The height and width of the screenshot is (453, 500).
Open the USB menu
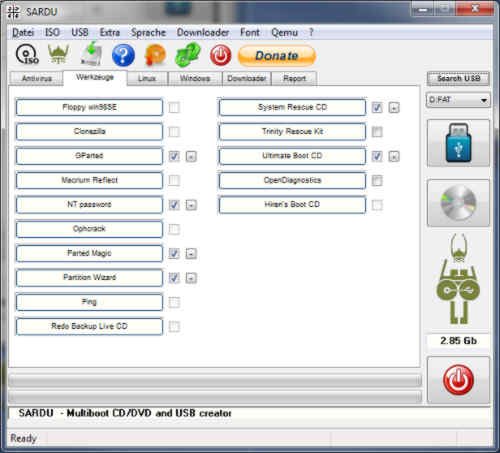80,32
